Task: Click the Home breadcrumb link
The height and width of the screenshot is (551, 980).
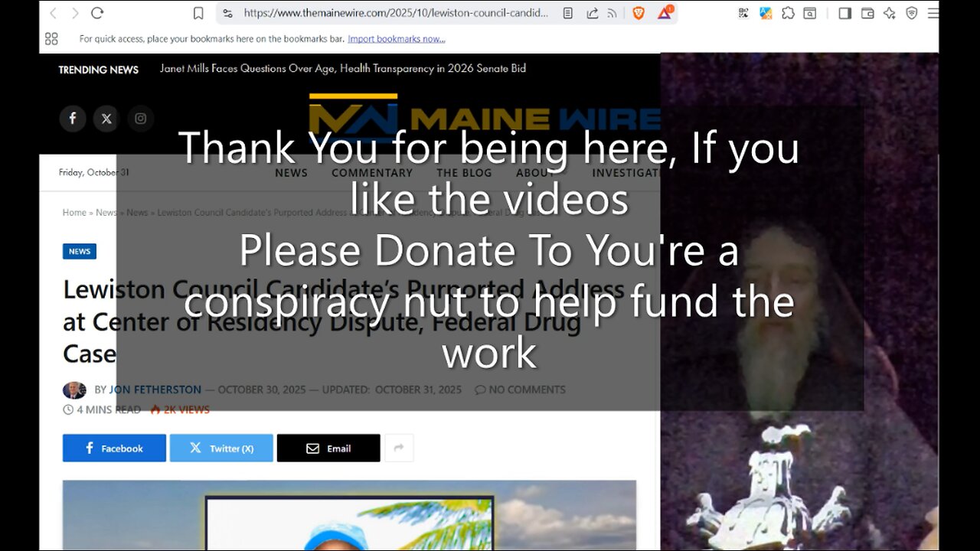Action: [74, 213]
